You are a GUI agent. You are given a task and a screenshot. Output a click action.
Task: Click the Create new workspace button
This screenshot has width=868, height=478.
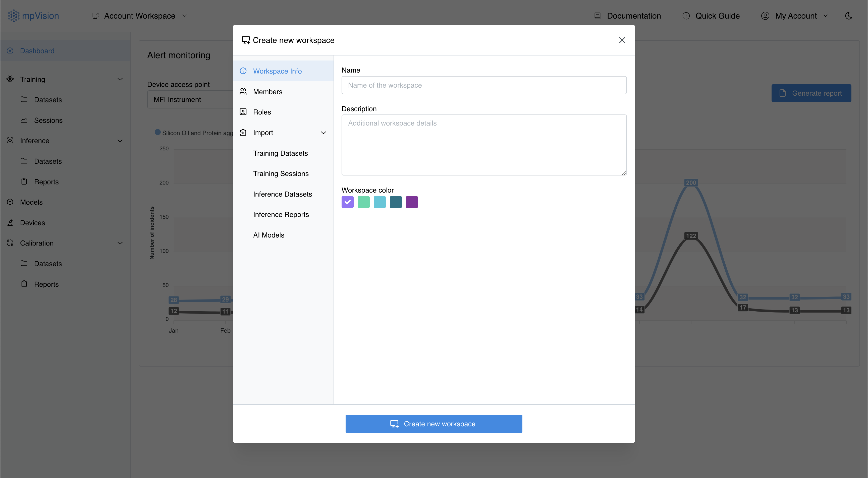point(434,424)
